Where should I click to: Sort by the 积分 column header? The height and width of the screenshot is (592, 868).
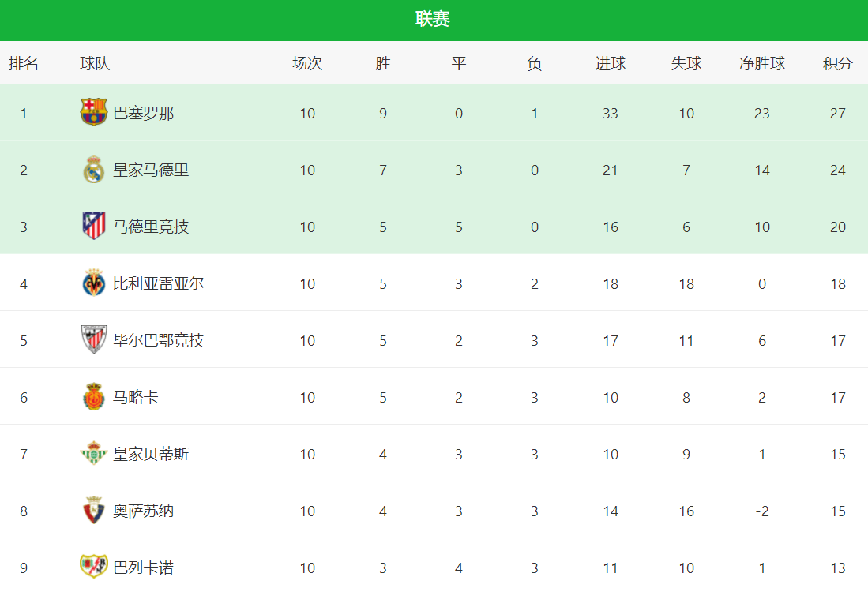pyautogui.click(x=837, y=63)
